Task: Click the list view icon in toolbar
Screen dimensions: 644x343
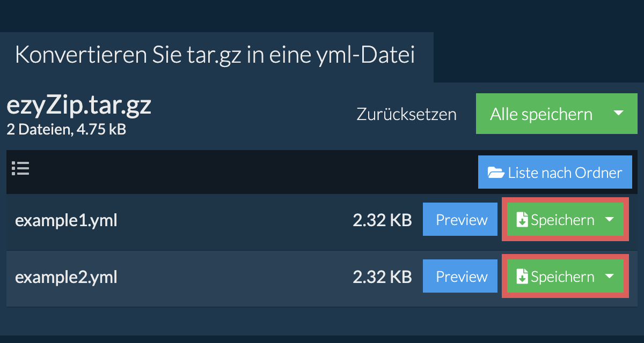Action: 20,169
